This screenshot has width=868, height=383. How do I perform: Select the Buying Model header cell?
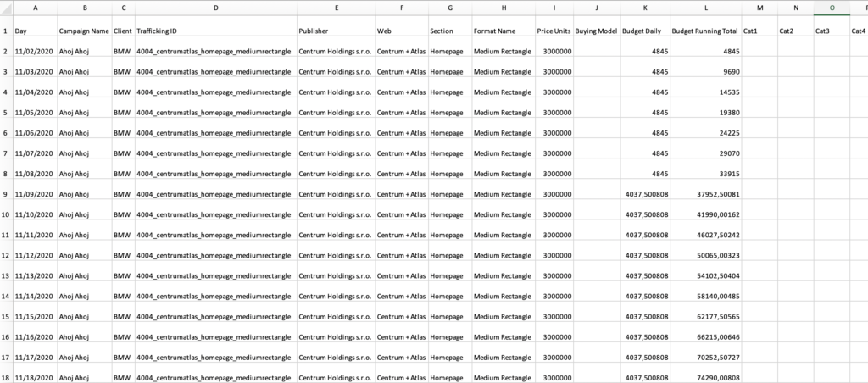pyautogui.click(x=596, y=31)
